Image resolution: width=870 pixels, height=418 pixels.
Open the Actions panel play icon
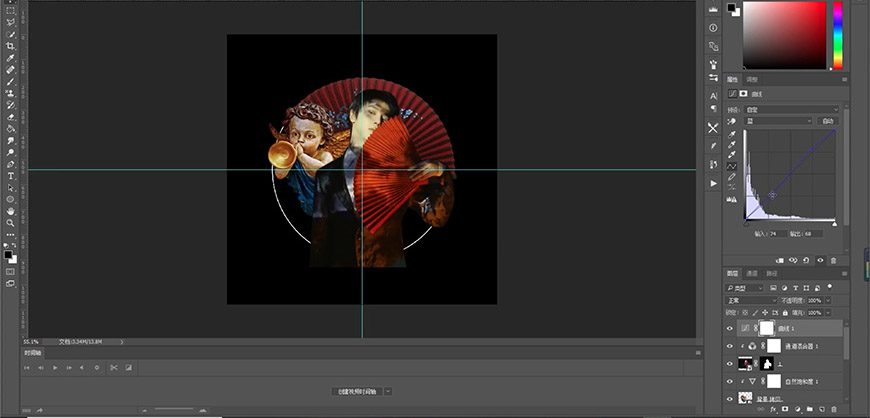pos(713,183)
